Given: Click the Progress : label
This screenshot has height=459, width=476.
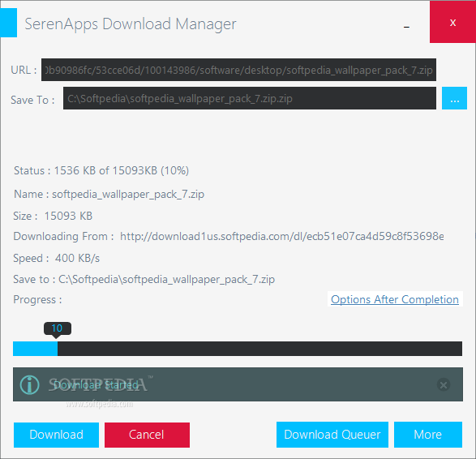Looking at the screenshot, I should (37, 300).
